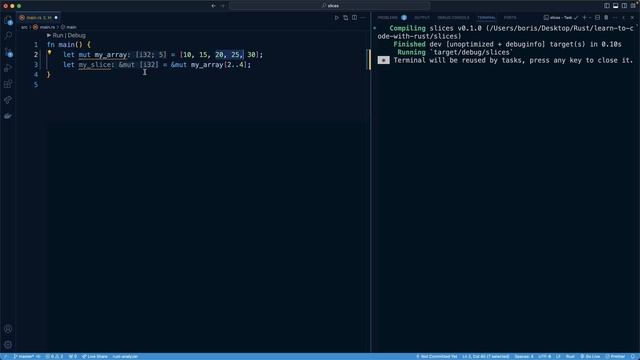Split the editor to the right
Image resolution: width=640 pixels, height=360 pixels.
(354, 18)
